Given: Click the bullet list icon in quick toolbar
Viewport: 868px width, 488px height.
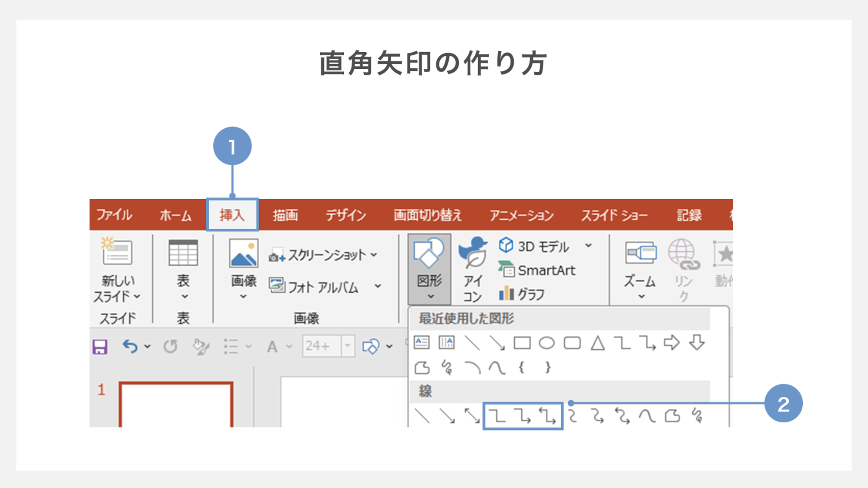Looking at the screenshot, I should [x=231, y=347].
